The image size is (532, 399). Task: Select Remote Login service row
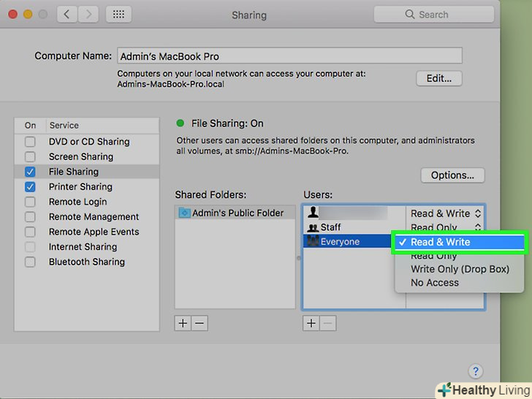tap(86, 202)
